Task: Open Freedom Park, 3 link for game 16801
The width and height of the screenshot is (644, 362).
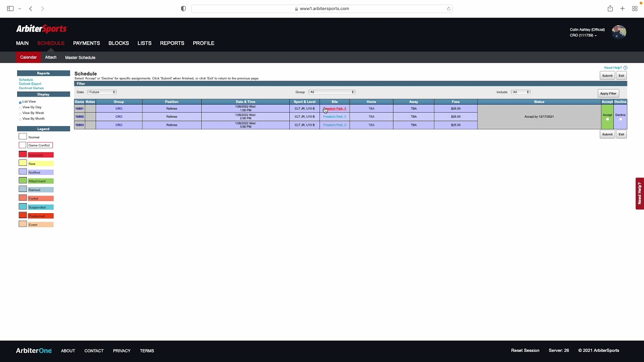Action: (x=335, y=109)
